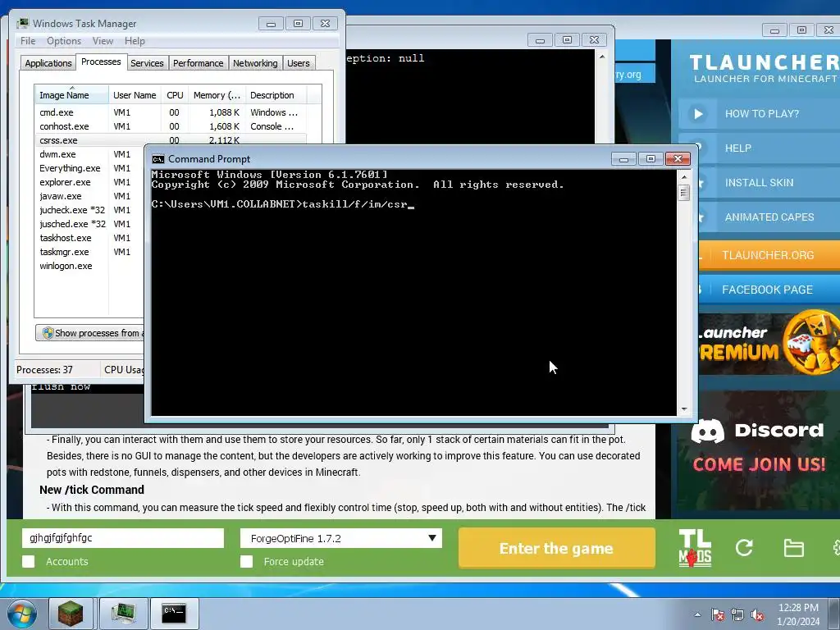Switch to Task Manager taskbar icon

coord(123,614)
